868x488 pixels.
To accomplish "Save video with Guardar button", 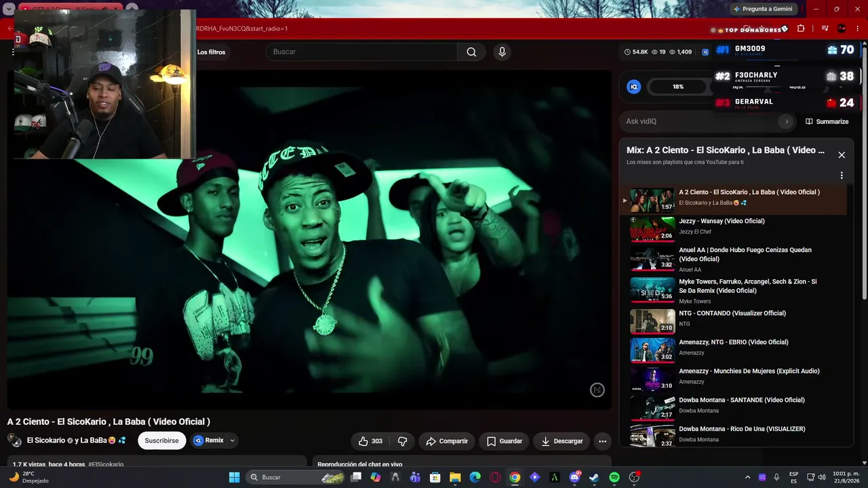I will 505,441.
